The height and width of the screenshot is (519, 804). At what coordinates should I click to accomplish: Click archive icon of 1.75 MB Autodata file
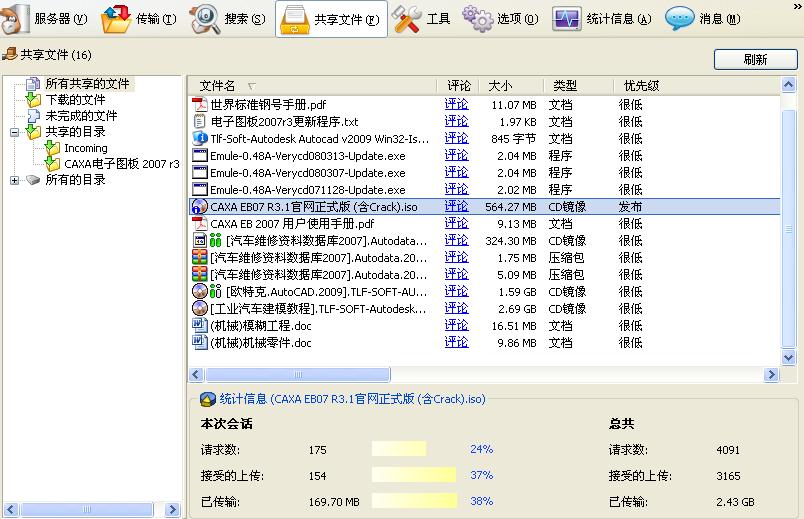(x=199, y=257)
